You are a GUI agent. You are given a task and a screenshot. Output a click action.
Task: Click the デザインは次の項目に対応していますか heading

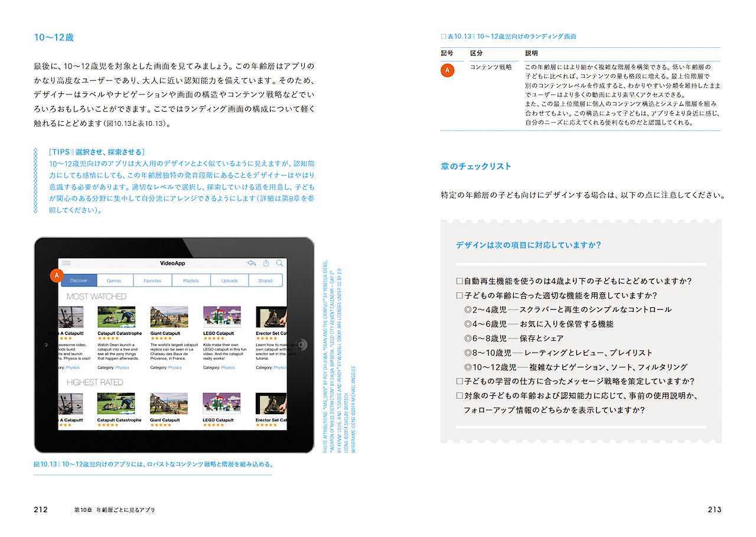pos(528,245)
